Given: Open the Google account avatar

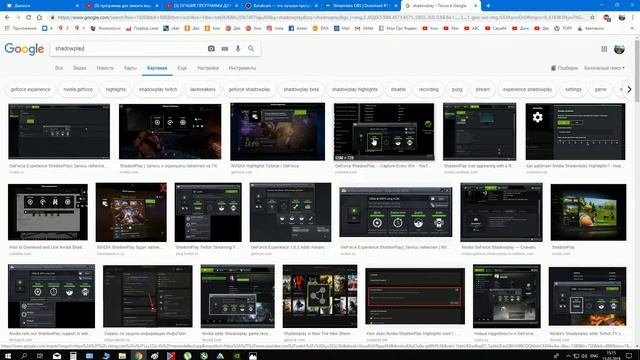Looking at the screenshot, I should tap(619, 49).
